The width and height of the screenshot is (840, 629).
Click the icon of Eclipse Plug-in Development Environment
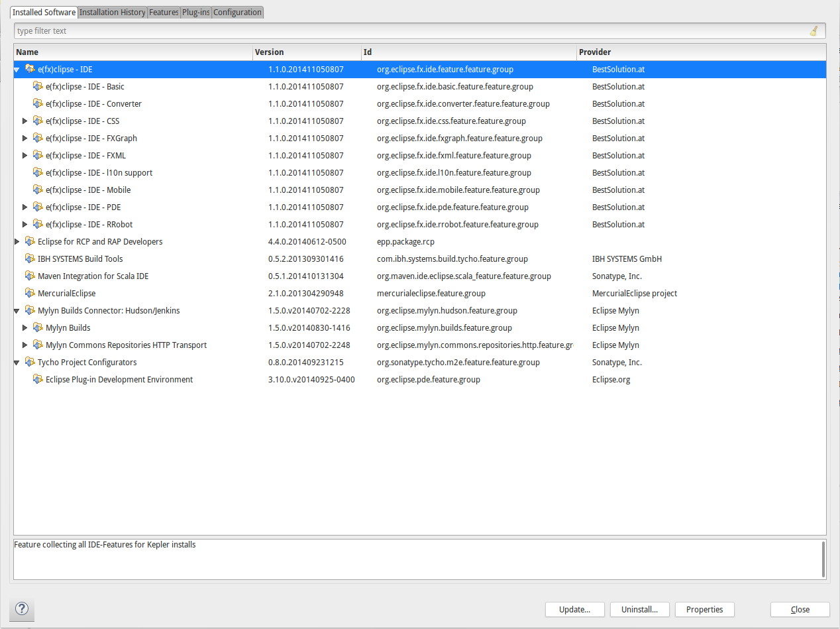pos(38,379)
